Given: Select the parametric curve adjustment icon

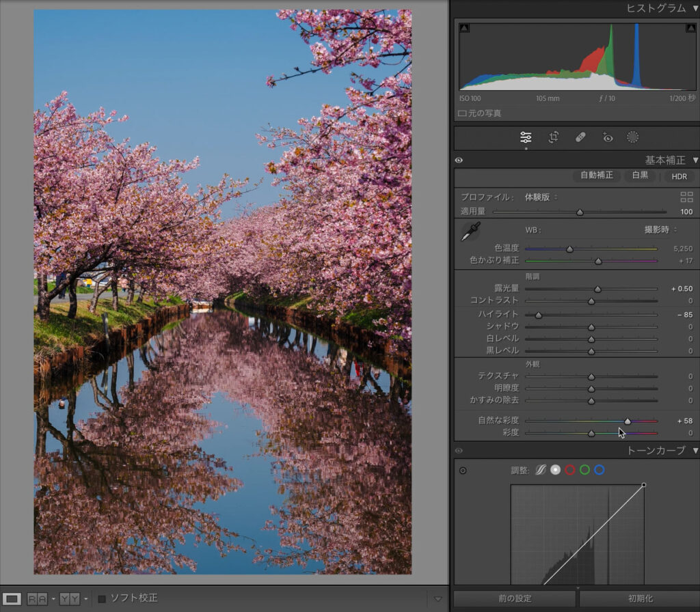Looking at the screenshot, I should tap(540, 470).
